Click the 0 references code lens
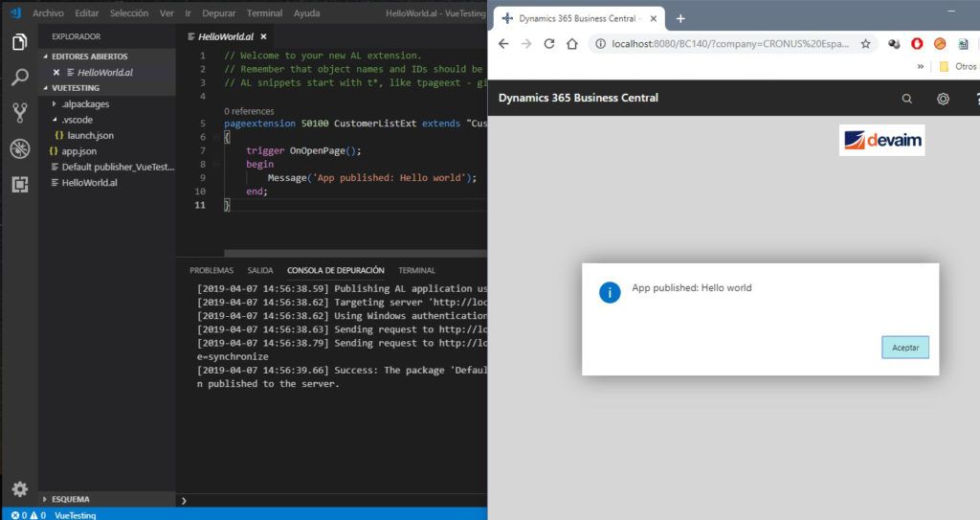 249,111
